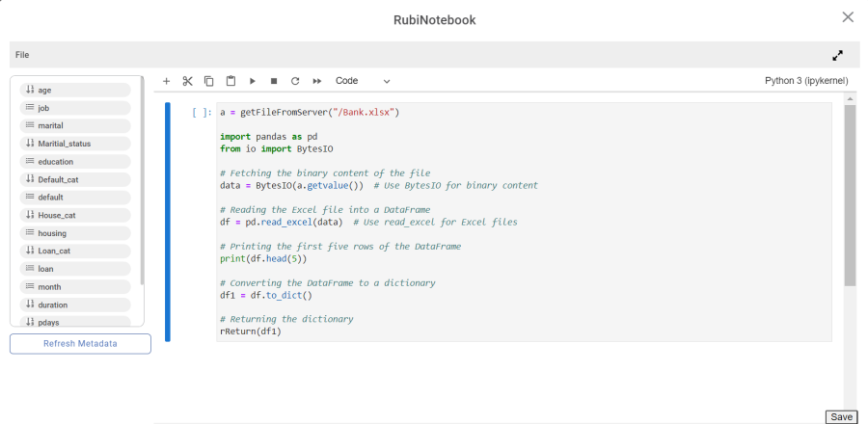Select the Maritial_status field

[x=75, y=144]
